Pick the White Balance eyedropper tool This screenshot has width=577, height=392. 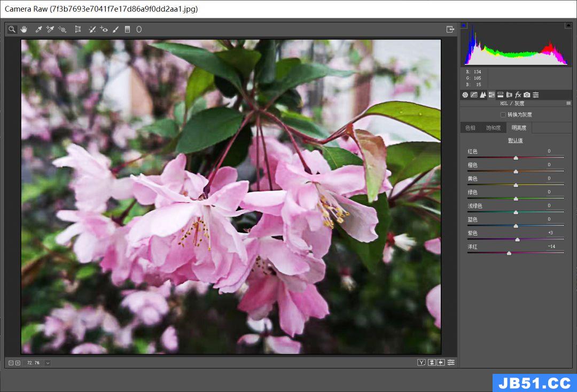pos(38,29)
